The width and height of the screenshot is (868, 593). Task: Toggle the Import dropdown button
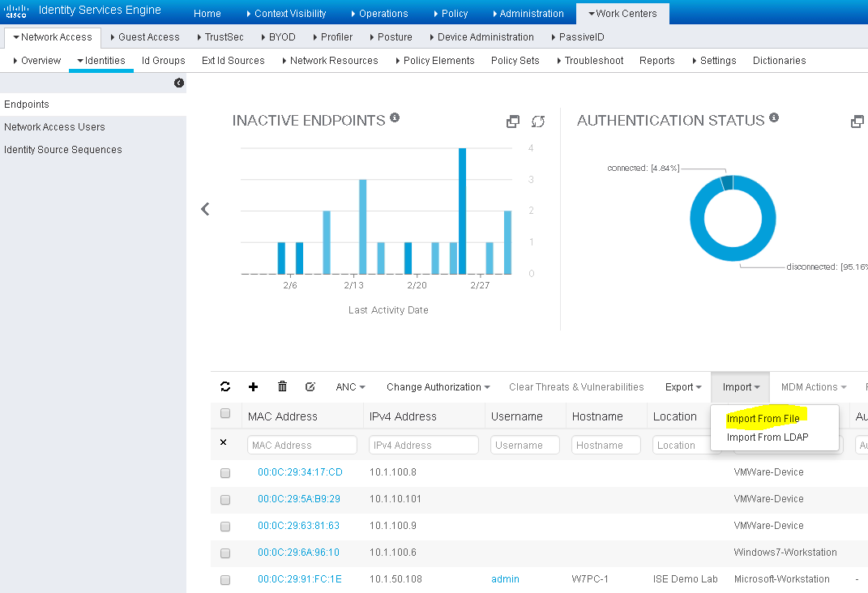741,387
